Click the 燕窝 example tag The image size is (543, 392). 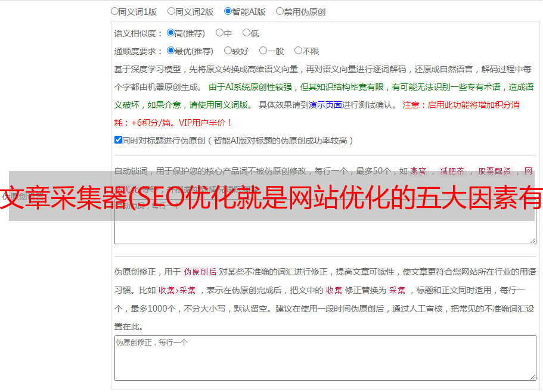418,171
